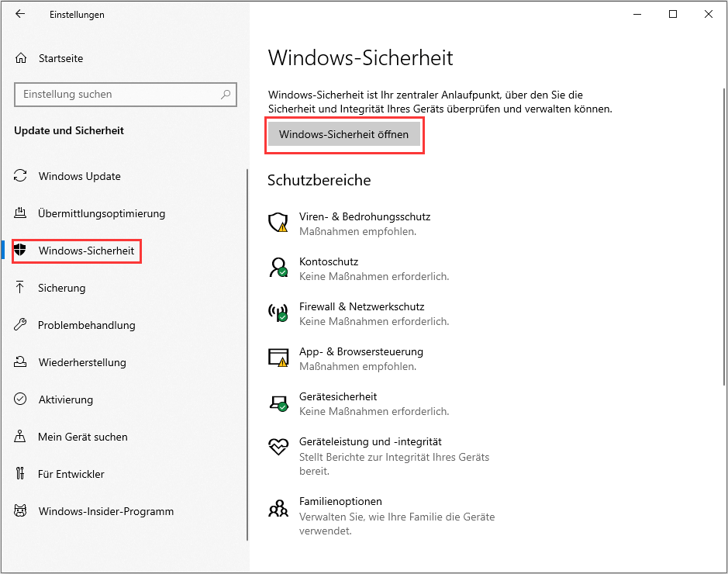Select the Übermittlungsoptimierung icon
The height and width of the screenshot is (574, 728).
point(19,213)
